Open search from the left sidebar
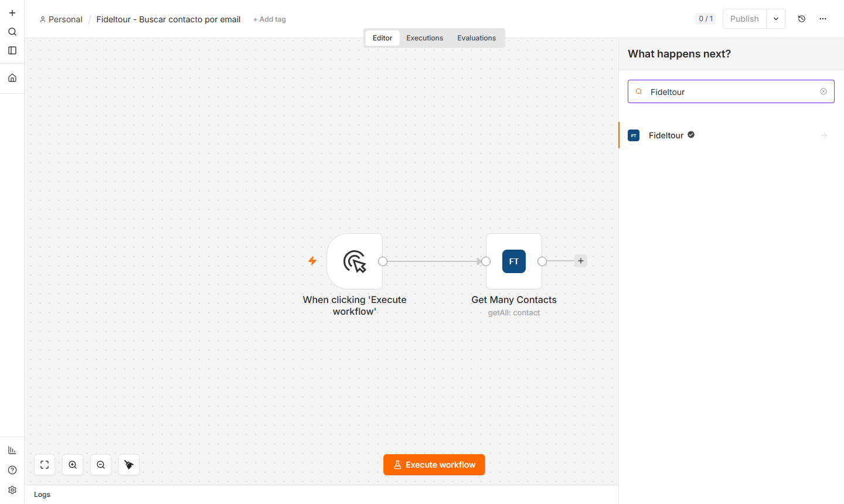Image resolution: width=844 pixels, height=504 pixels. (x=12, y=32)
